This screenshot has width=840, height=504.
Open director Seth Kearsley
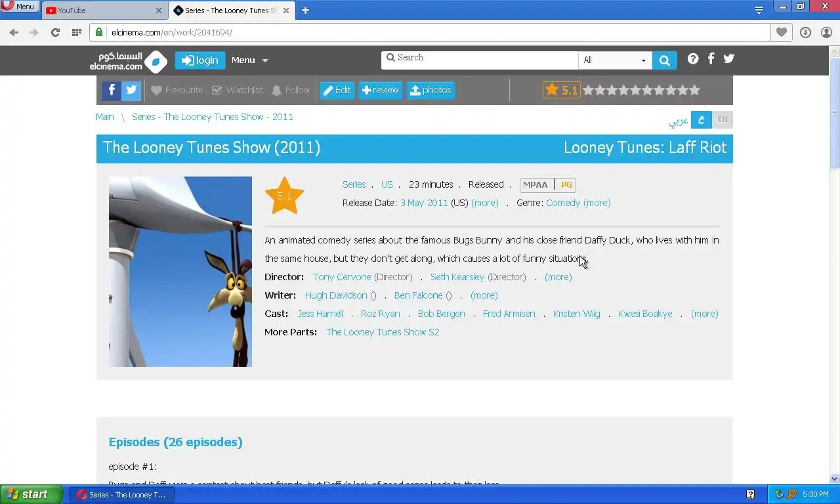pyautogui.click(x=457, y=277)
